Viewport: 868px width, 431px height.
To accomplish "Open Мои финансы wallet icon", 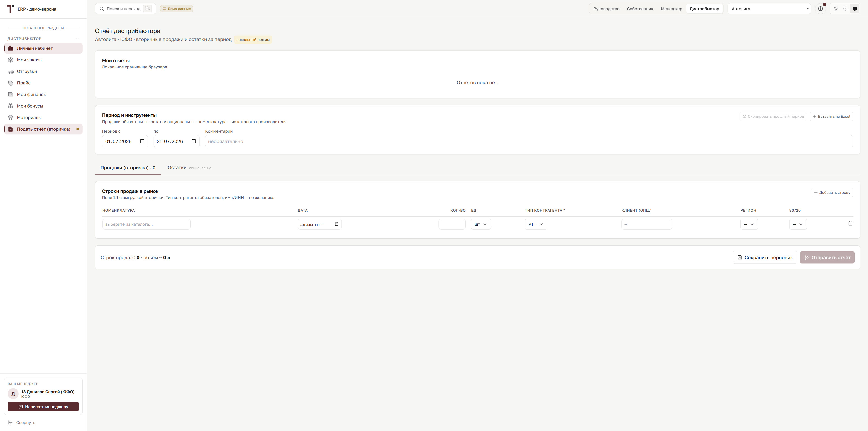I will coord(10,94).
